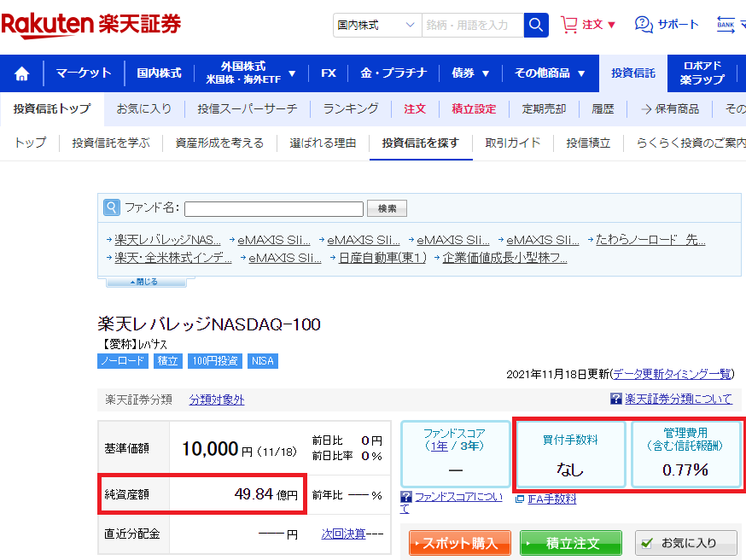Open the マーケット menu
This screenshot has height=560, width=746.
pos(84,73)
